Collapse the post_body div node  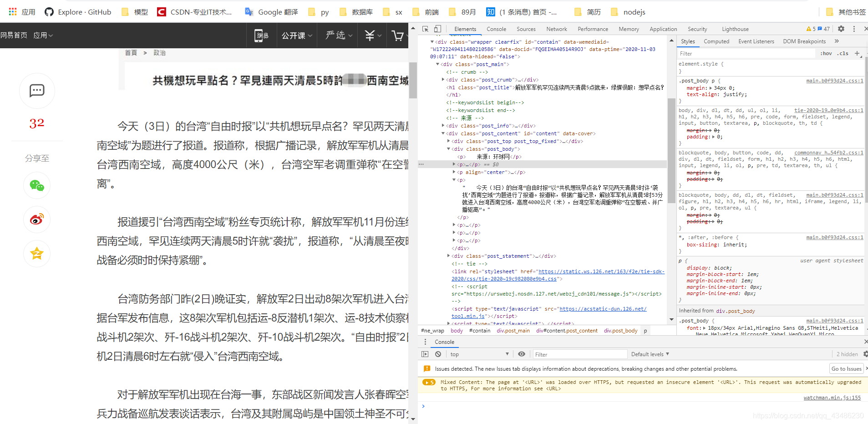[448, 149]
